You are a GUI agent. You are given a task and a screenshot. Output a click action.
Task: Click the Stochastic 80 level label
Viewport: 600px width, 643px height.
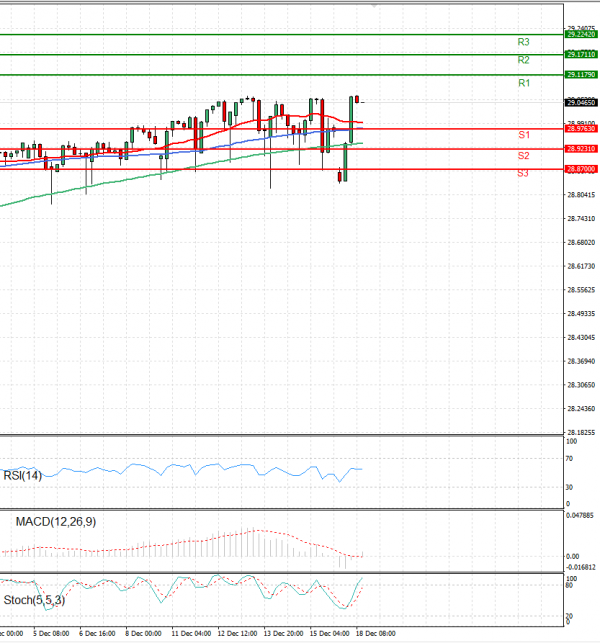[569, 585]
